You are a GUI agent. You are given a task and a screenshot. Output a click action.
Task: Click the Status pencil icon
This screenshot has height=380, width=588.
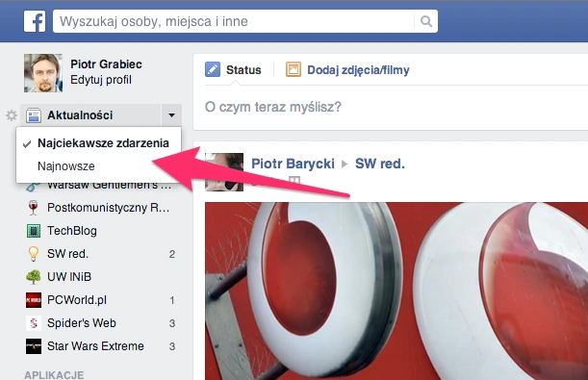click(x=213, y=69)
